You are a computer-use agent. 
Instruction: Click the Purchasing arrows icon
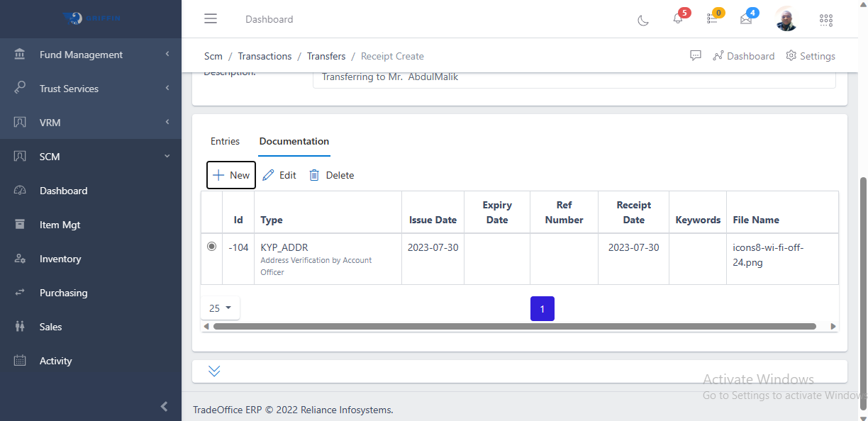[x=20, y=293]
